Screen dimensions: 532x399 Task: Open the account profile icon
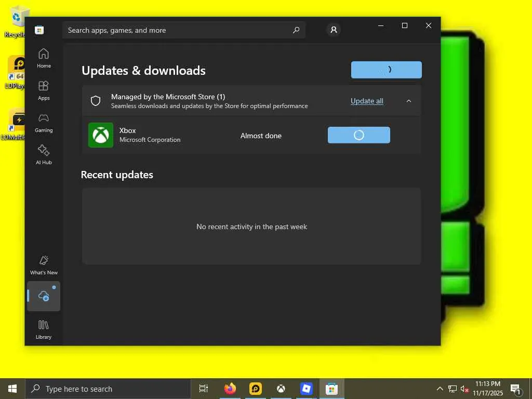[334, 30]
